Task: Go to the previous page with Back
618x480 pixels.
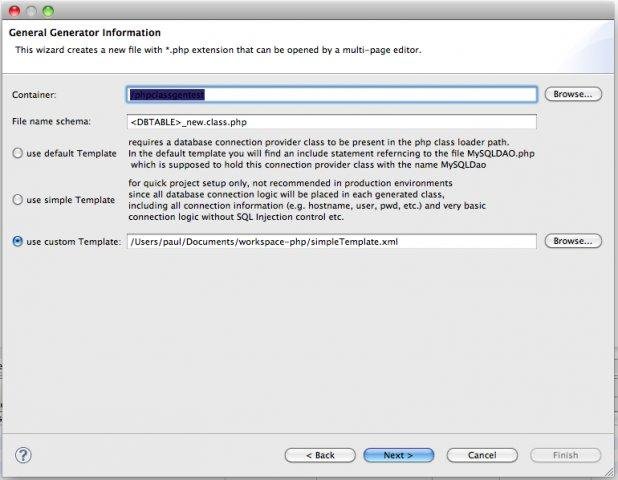Action: point(320,455)
